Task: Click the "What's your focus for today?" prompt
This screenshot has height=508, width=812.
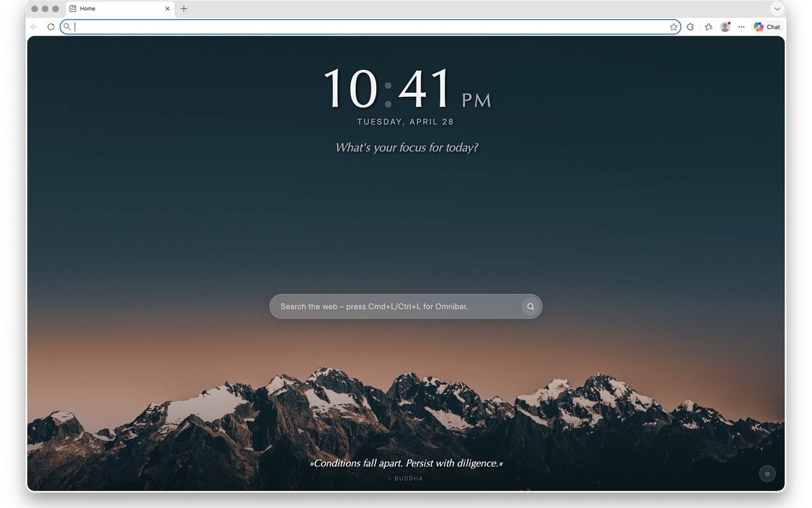Action: click(406, 147)
